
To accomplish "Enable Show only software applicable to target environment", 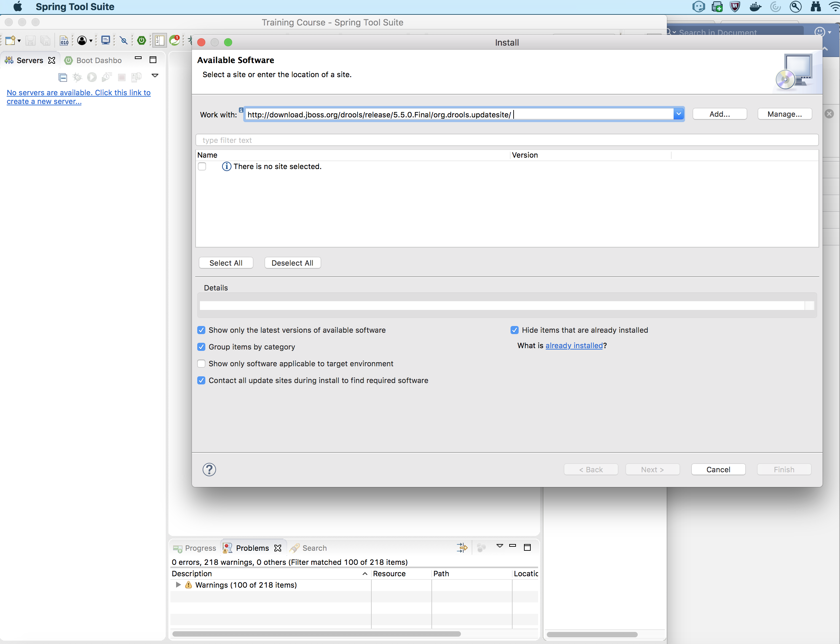I will pyautogui.click(x=201, y=363).
